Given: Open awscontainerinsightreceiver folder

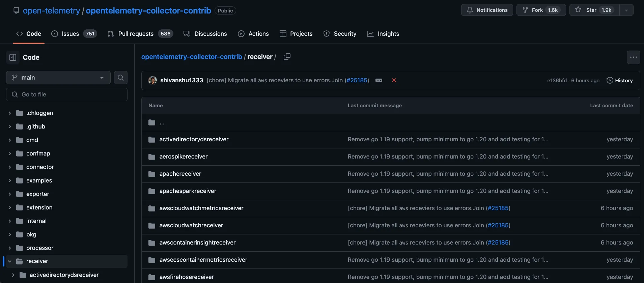Looking at the screenshot, I should coord(197,243).
